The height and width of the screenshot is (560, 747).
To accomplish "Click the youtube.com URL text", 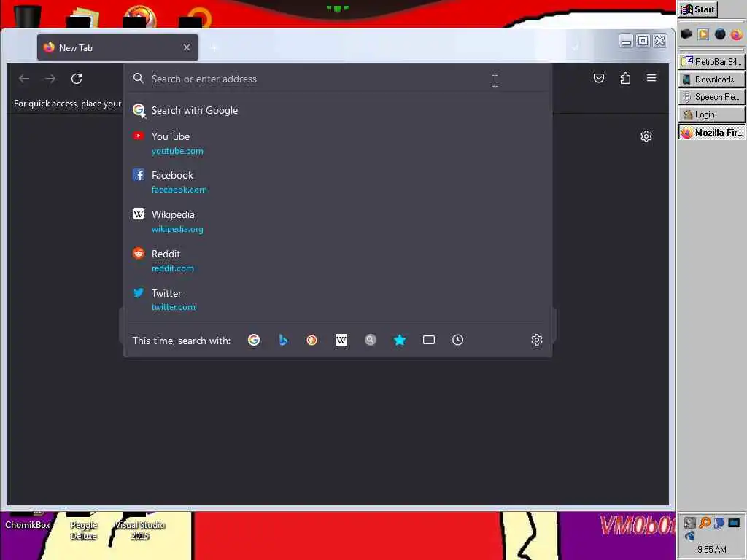I will pos(177,151).
